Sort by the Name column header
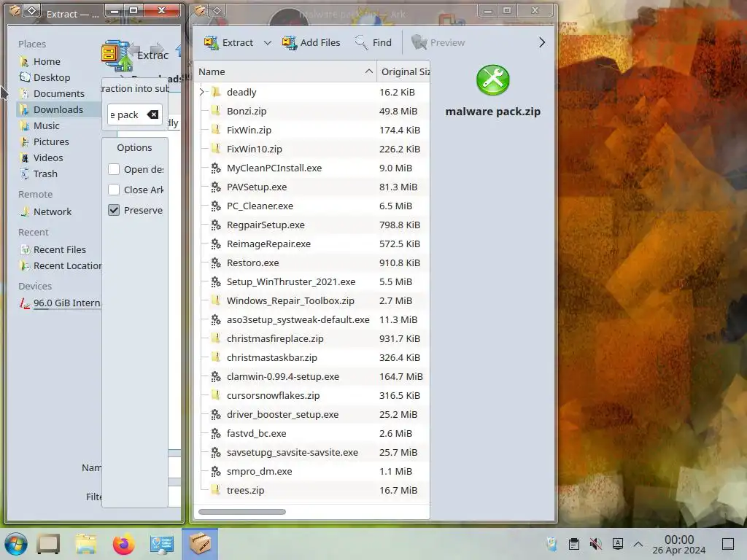Screen dimensions: 747x560 [x=285, y=71]
